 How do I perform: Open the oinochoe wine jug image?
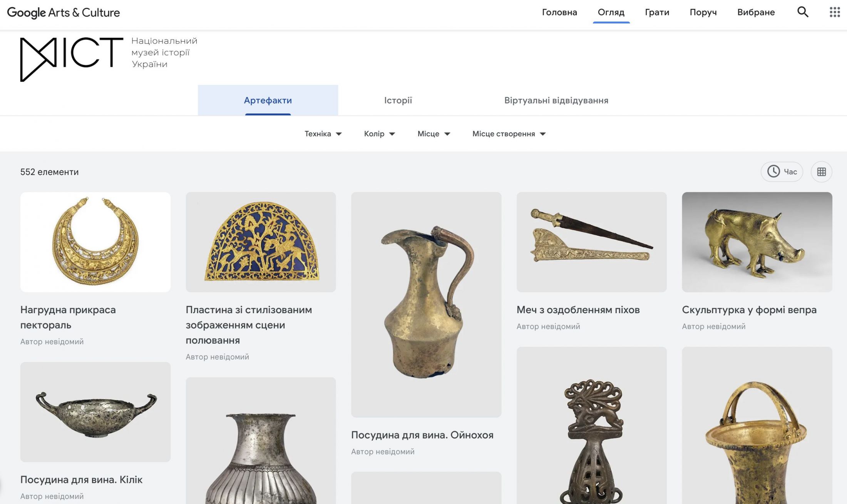point(426,305)
